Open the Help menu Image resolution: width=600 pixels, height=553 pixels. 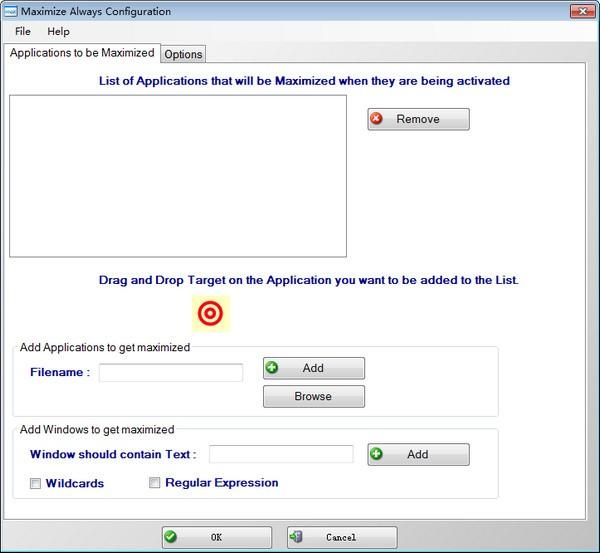pos(59,32)
